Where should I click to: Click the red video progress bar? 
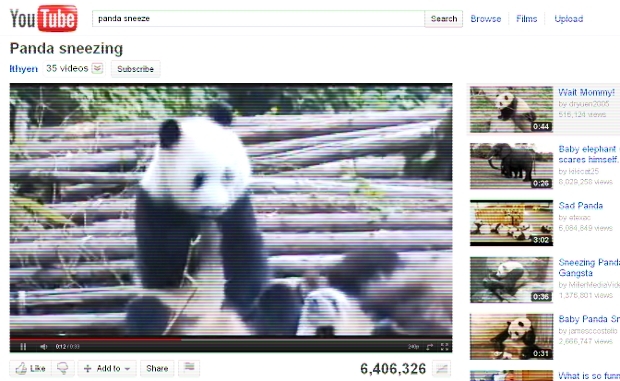pos(96,339)
